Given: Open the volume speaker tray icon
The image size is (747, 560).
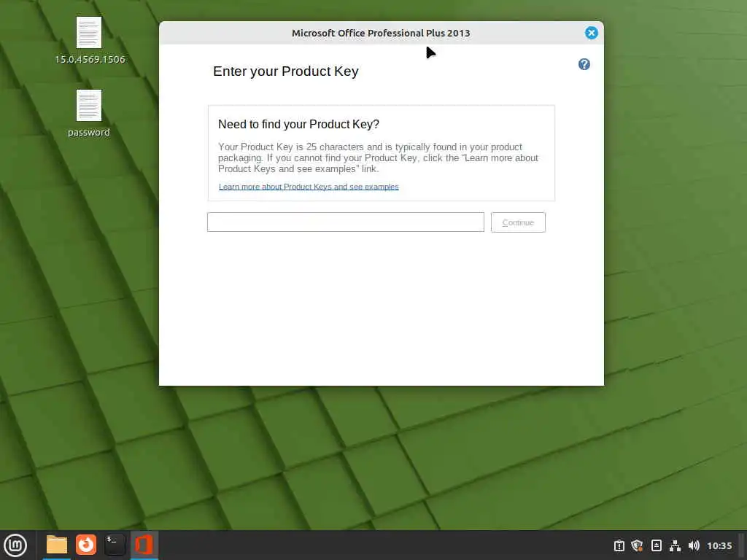Looking at the screenshot, I should point(694,545).
